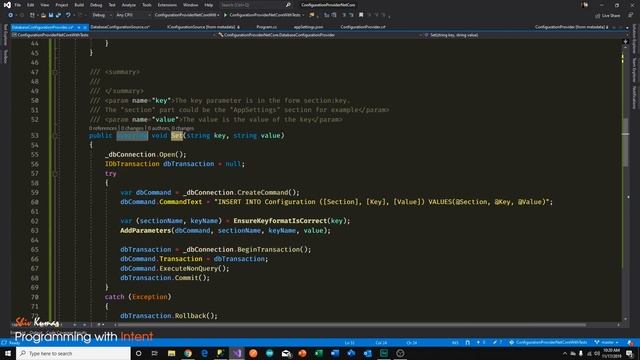Open the class navigation bar dropdown

[x=319, y=35]
